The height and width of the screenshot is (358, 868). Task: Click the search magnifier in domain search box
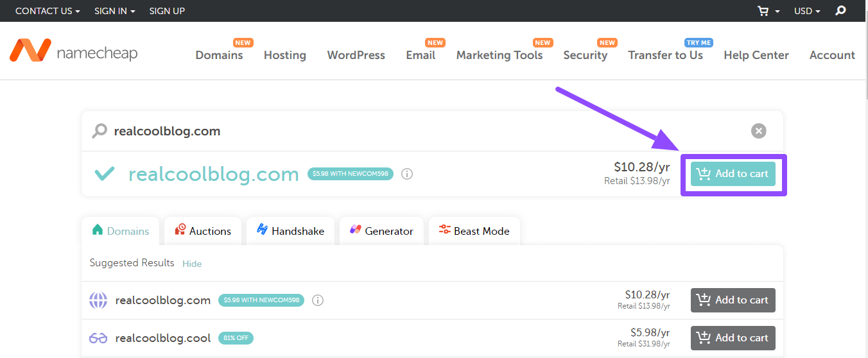click(100, 131)
